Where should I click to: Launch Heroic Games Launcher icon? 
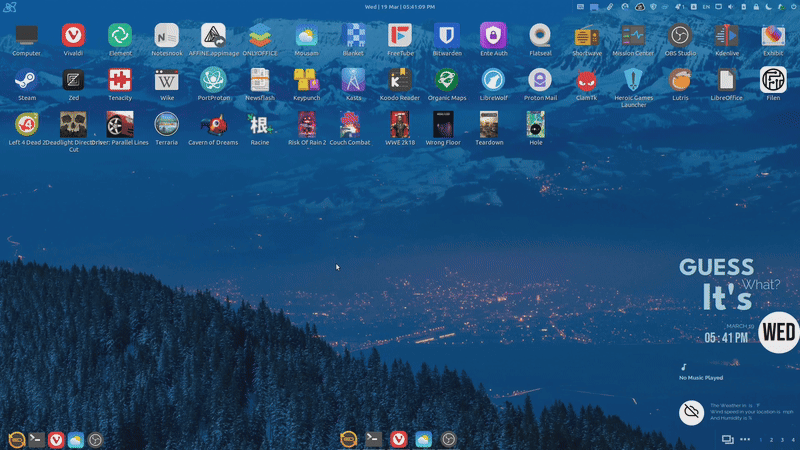point(633,80)
